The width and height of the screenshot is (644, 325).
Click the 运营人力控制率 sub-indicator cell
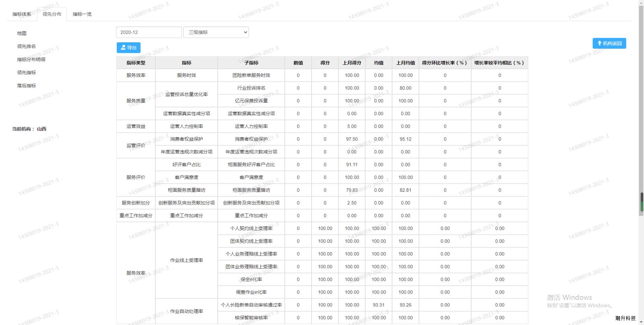[251, 126]
